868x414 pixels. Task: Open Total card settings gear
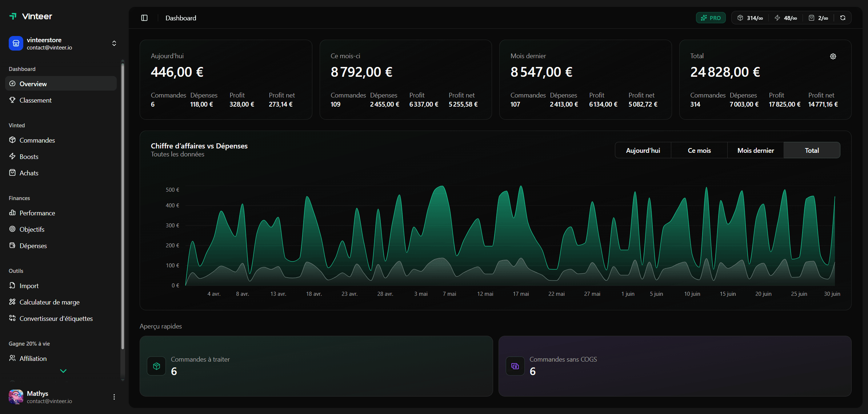[833, 56]
